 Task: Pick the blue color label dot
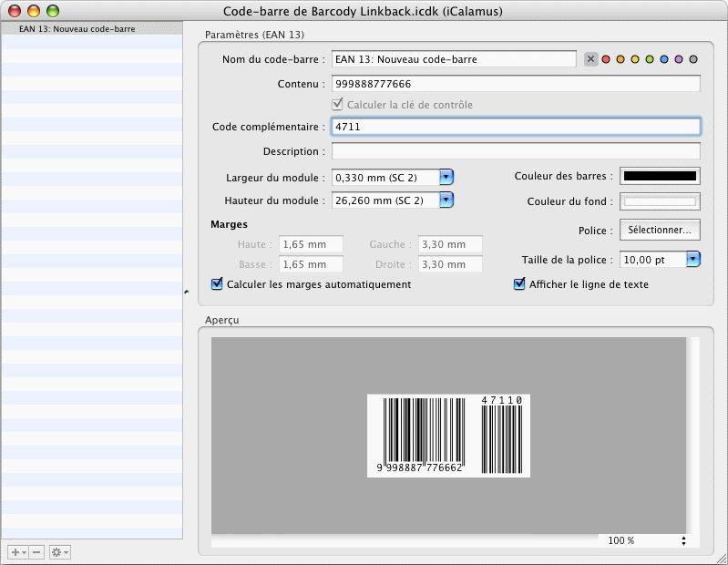pos(664,59)
